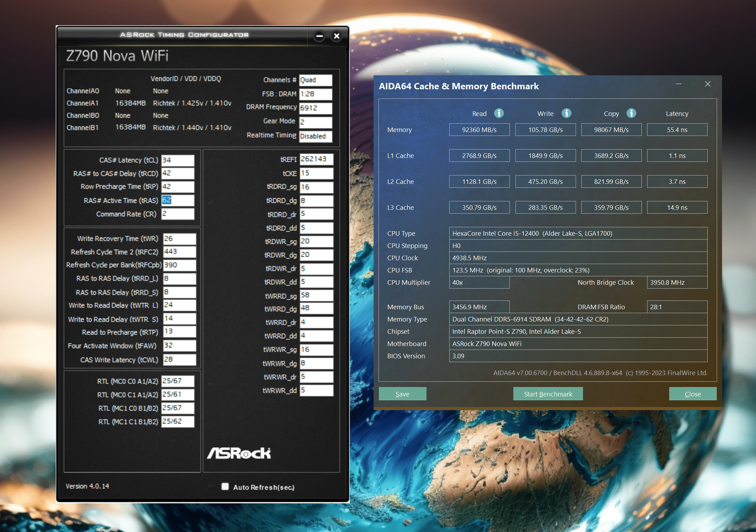Select the tREFI value field
756x532 pixels.
pos(317,159)
